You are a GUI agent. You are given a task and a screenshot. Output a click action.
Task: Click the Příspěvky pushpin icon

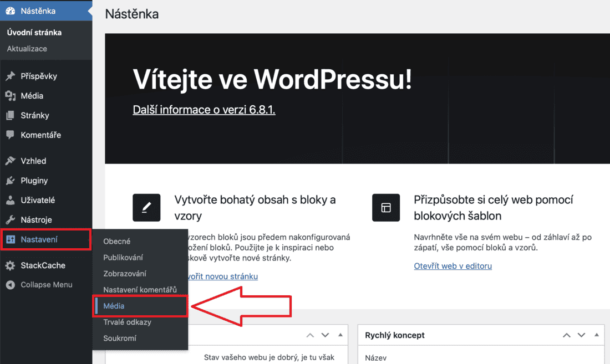pos(11,76)
